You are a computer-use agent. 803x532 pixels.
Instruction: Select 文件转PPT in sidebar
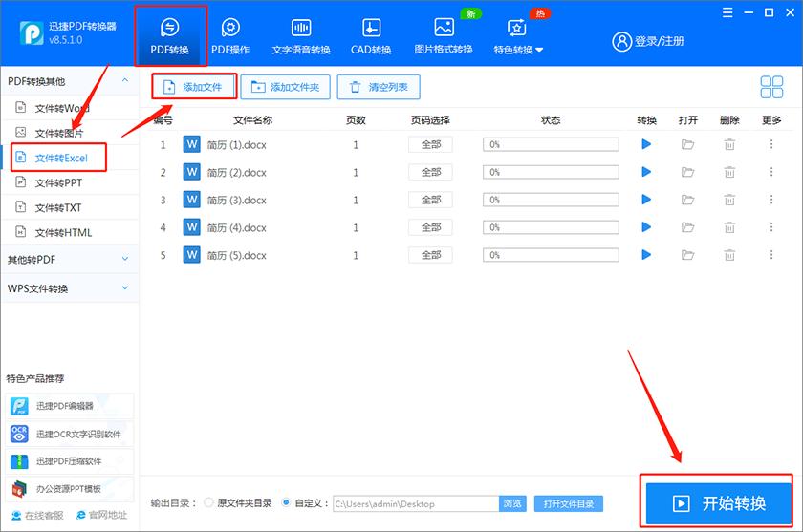point(71,182)
